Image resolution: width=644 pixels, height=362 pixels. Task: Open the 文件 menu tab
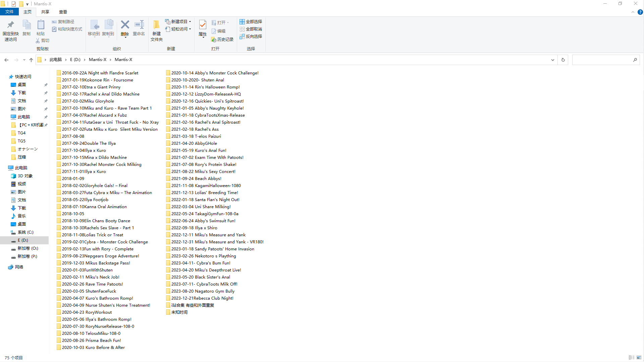(x=9, y=12)
